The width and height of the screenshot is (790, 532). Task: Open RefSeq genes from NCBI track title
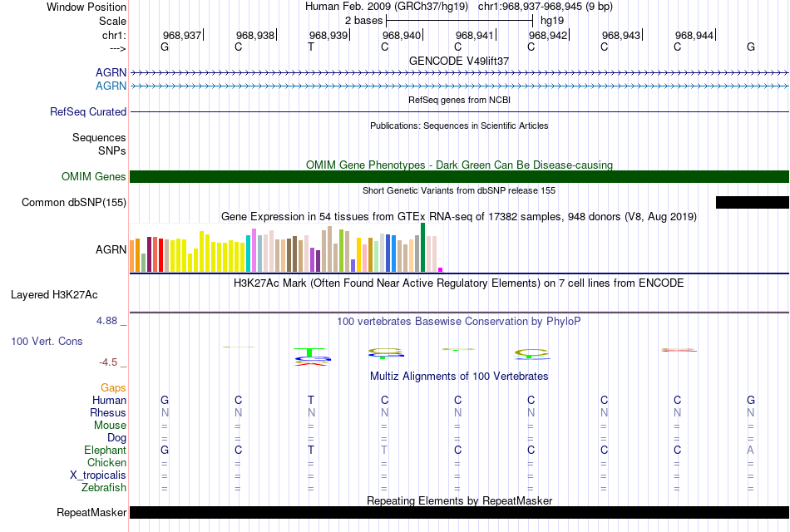point(459,100)
